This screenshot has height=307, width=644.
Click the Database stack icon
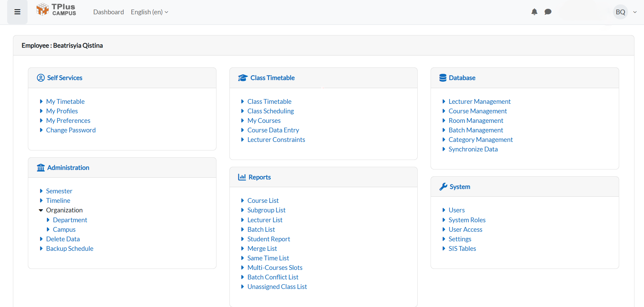pyautogui.click(x=443, y=78)
